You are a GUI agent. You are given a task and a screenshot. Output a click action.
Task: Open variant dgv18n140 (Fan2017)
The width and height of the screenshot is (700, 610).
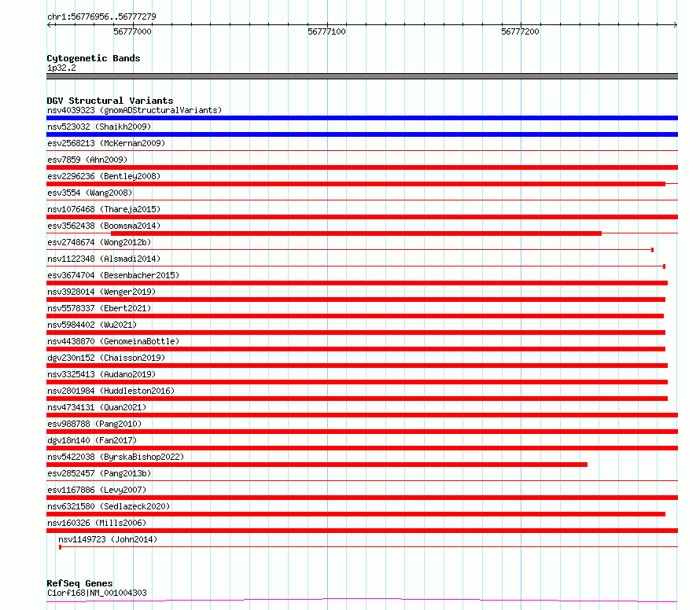click(x=92, y=440)
